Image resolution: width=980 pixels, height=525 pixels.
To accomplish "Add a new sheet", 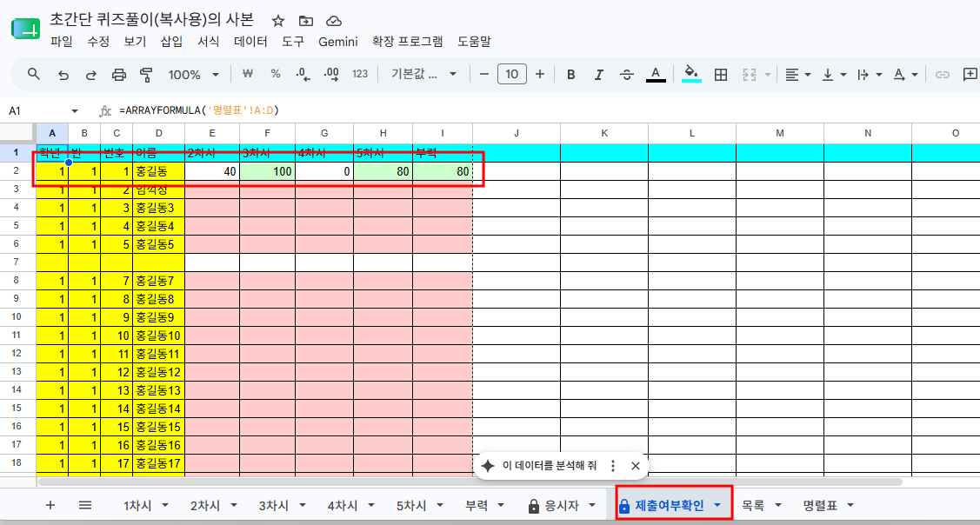I will pyautogui.click(x=50, y=506).
